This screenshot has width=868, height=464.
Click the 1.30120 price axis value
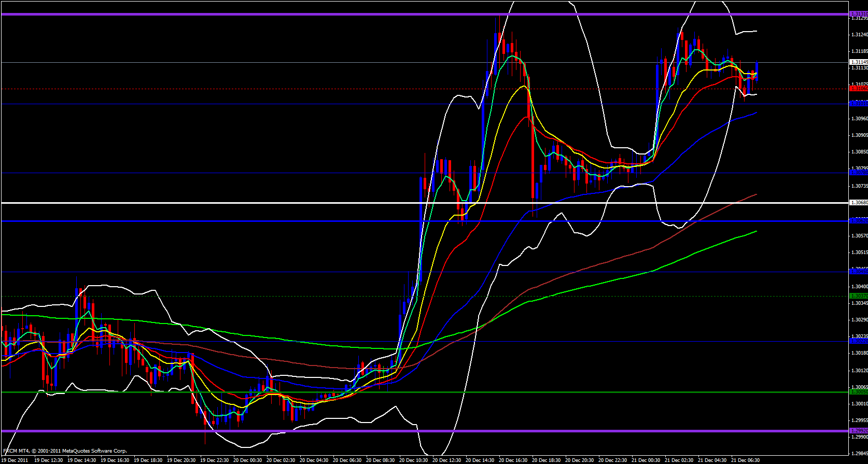pyautogui.click(x=859, y=371)
